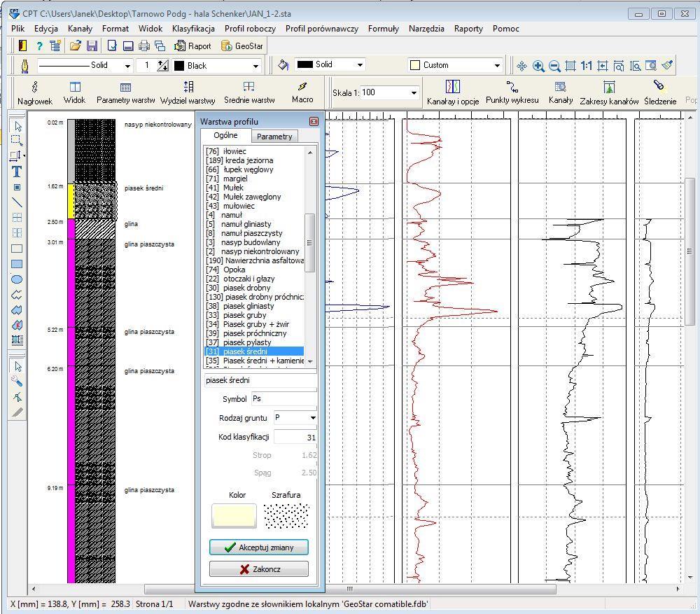This screenshot has height=614, width=700.
Task: Toggle the Śledzenie flashlight tool
Action: tap(660, 93)
